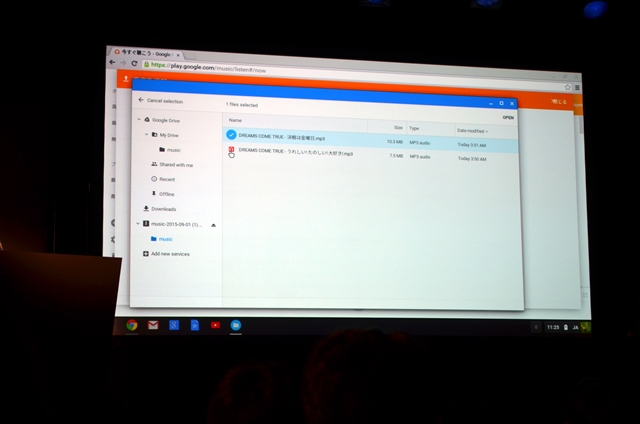Collapse the Google Drive tree node
This screenshot has height=424, width=640.
coord(139,119)
